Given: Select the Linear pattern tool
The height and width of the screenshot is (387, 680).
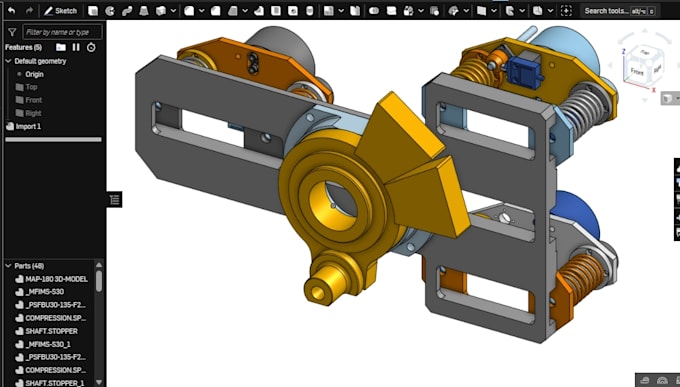Looking at the screenshot, I should click(329, 11).
